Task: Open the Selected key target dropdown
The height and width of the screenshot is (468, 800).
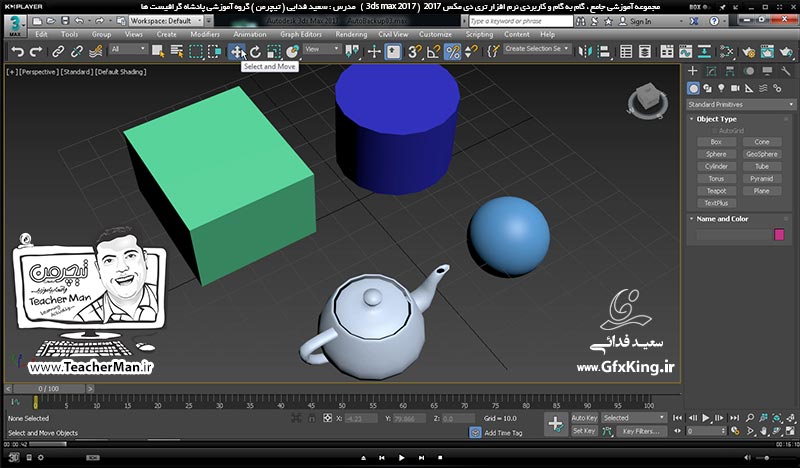Action: [x=634, y=418]
